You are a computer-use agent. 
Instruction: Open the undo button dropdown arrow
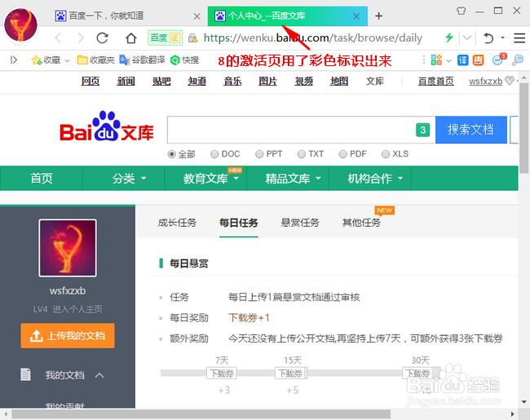click(x=502, y=38)
